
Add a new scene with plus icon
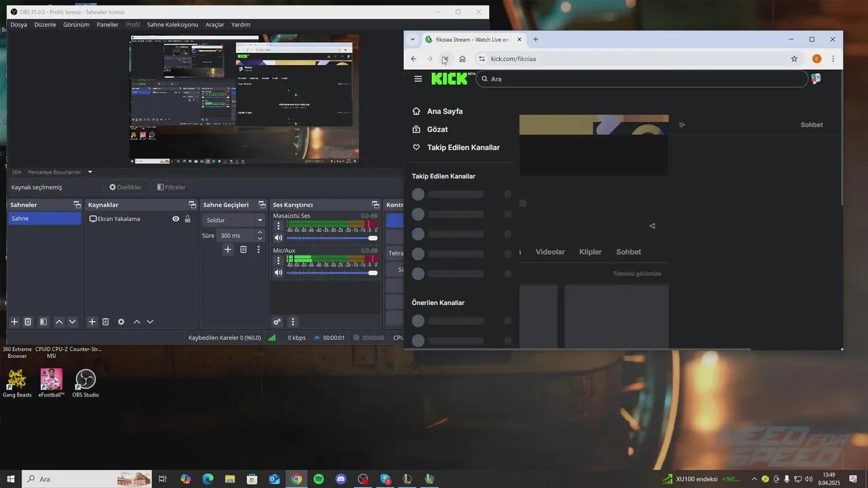[14, 321]
